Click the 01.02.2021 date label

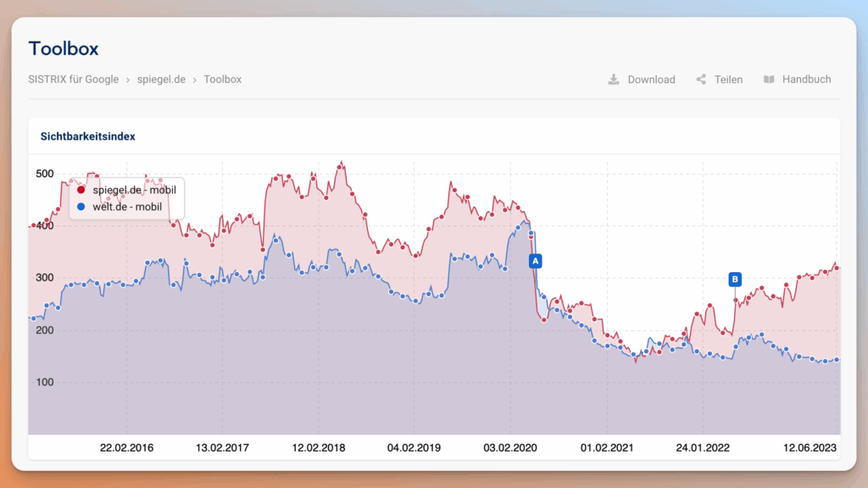(x=607, y=448)
